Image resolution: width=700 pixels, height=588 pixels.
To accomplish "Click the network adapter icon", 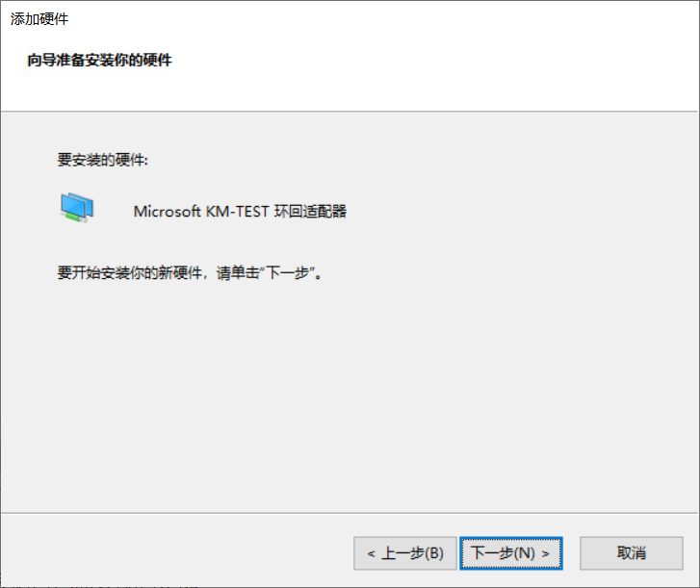I will click(77, 208).
